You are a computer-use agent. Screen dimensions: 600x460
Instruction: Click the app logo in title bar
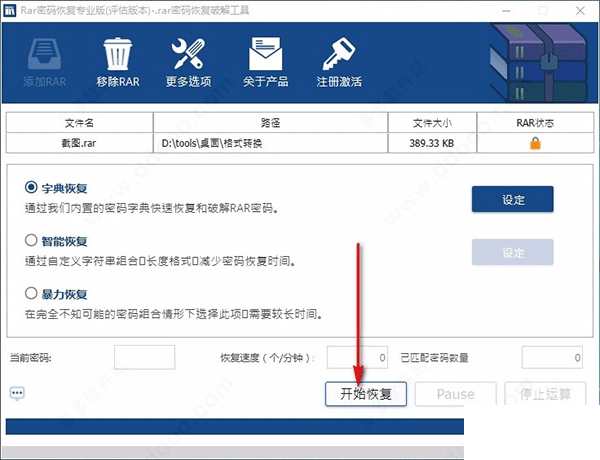pos(9,10)
